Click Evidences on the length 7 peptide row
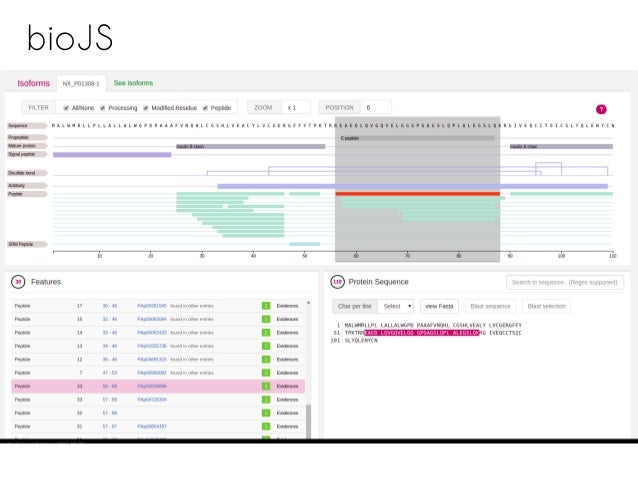Image resolution: width=638 pixels, height=479 pixels. [287, 373]
